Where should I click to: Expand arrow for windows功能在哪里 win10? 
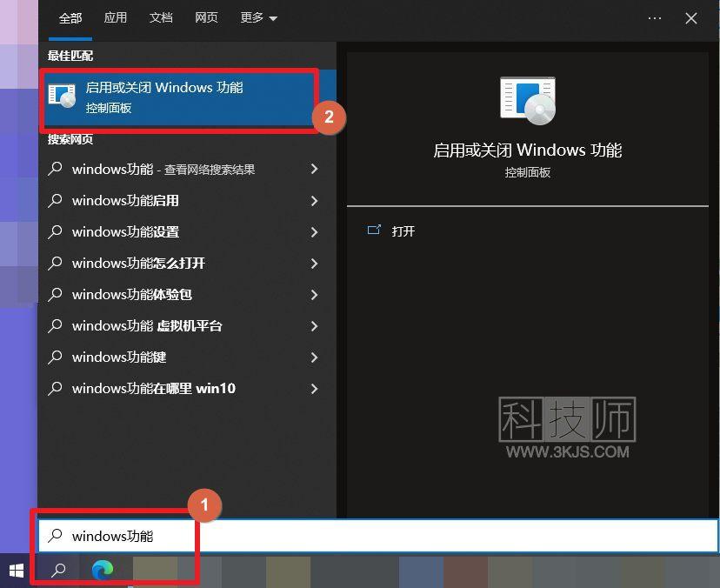[314, 389]
